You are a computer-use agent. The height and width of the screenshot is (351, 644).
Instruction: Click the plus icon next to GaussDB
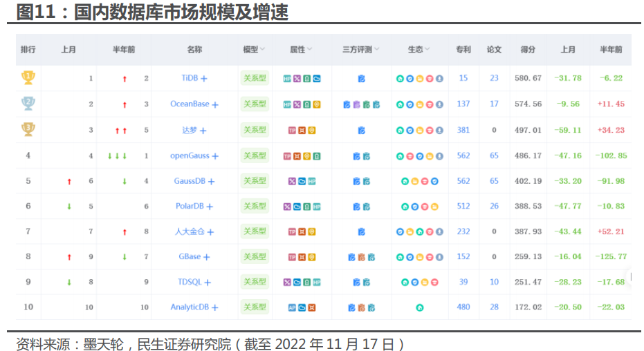pos(211,181)
